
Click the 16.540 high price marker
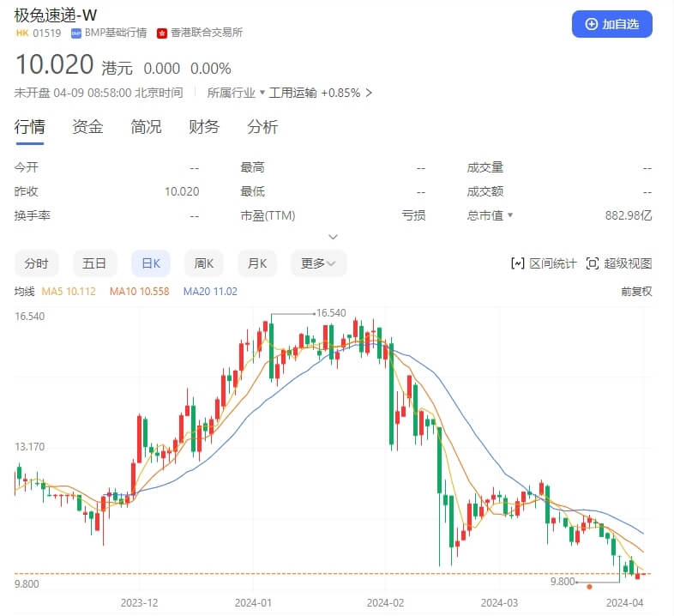click(x=330, y=313)
